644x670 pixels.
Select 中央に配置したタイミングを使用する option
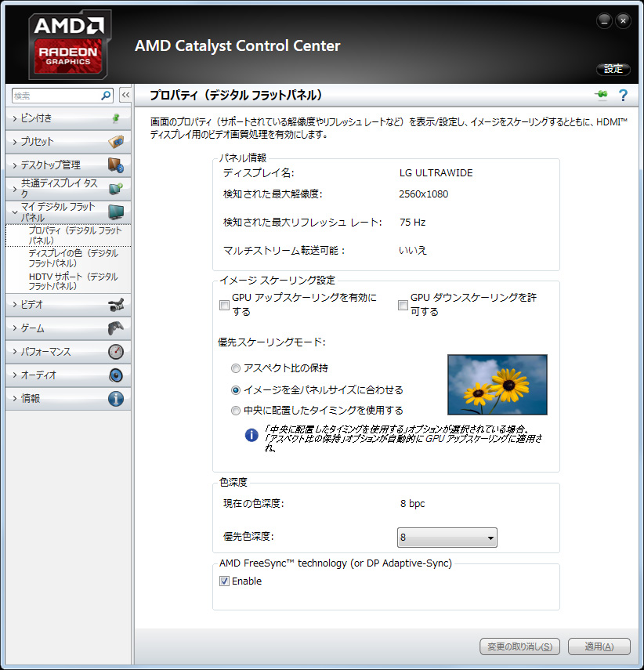236,411
